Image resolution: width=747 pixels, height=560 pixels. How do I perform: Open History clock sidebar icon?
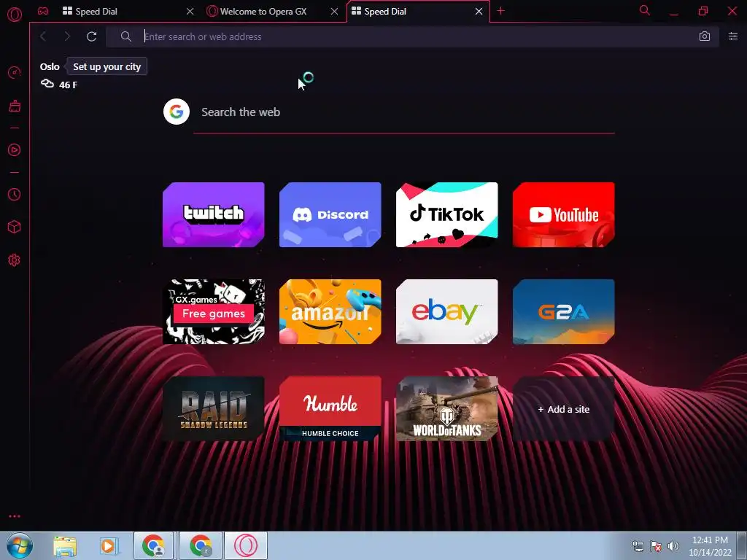coord(15,194)
